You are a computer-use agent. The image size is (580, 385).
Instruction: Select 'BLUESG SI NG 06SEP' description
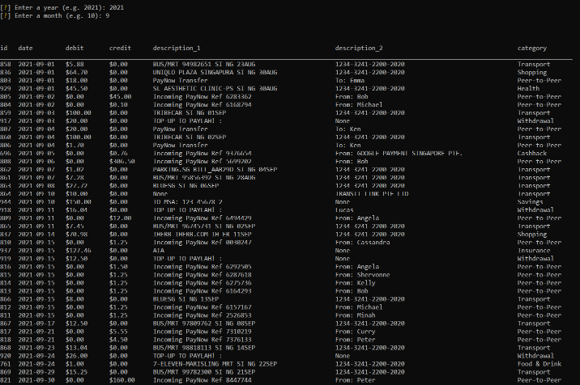coord(186,186)
